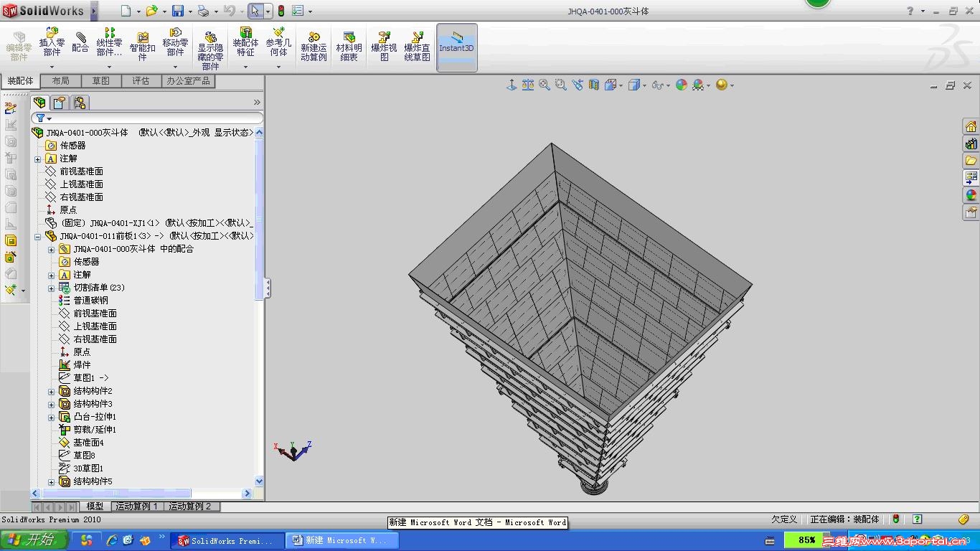Open the Design Library icon in task pane
This screenshot has width=980, height=551.
pos(971,143)
